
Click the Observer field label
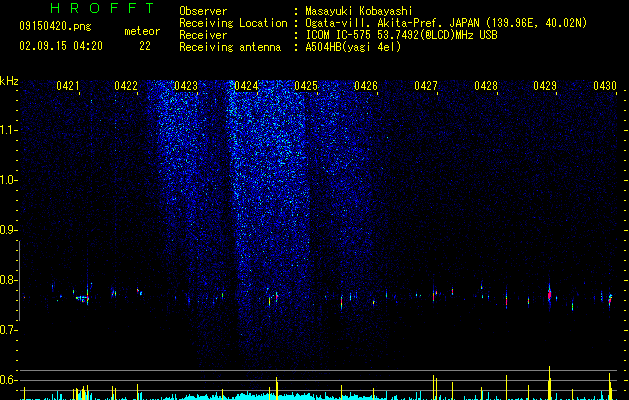[x=203, y=11]
